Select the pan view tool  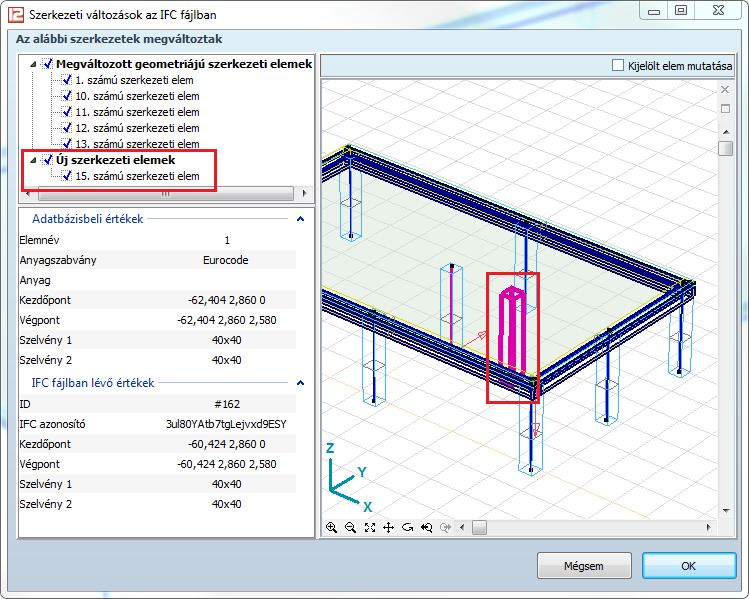(x=389, y=527)
